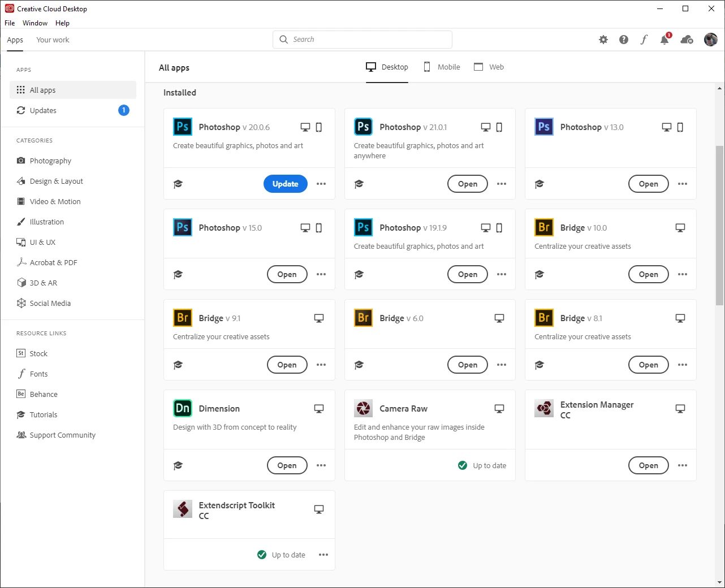This screenshot has width=725, height=588.
Task: Open the Stock resource link
Action: [x=73, y=353]
